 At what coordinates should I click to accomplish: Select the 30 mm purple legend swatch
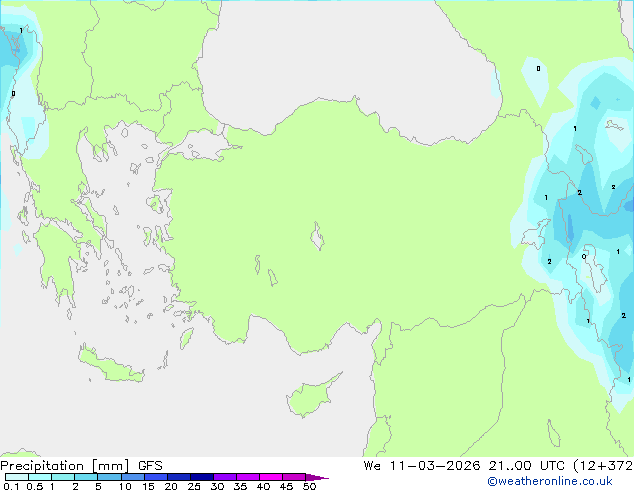(225, 477)
